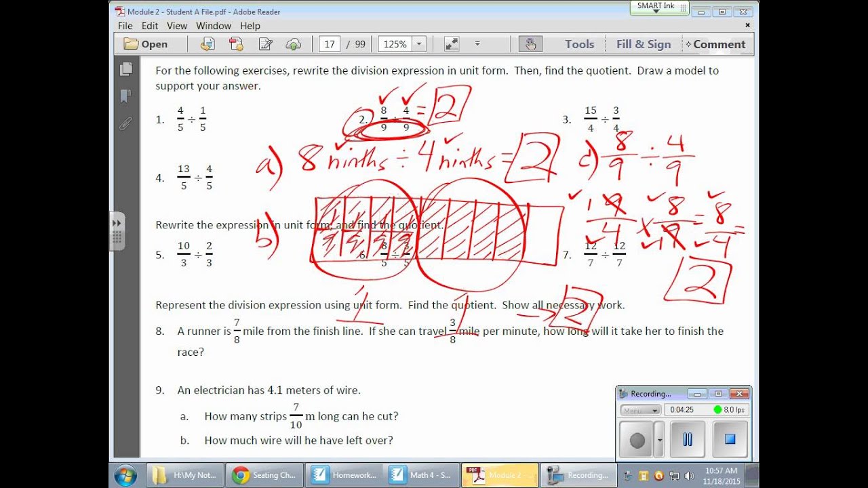Open the Help menu

pyautogui.click(x=250, y=26)
